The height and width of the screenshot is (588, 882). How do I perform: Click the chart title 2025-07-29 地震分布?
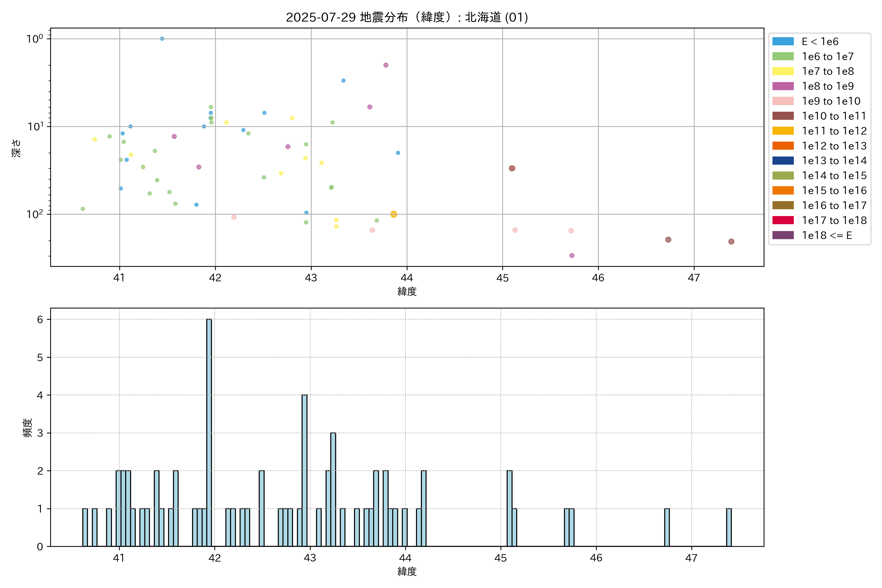tap(407, 17)
